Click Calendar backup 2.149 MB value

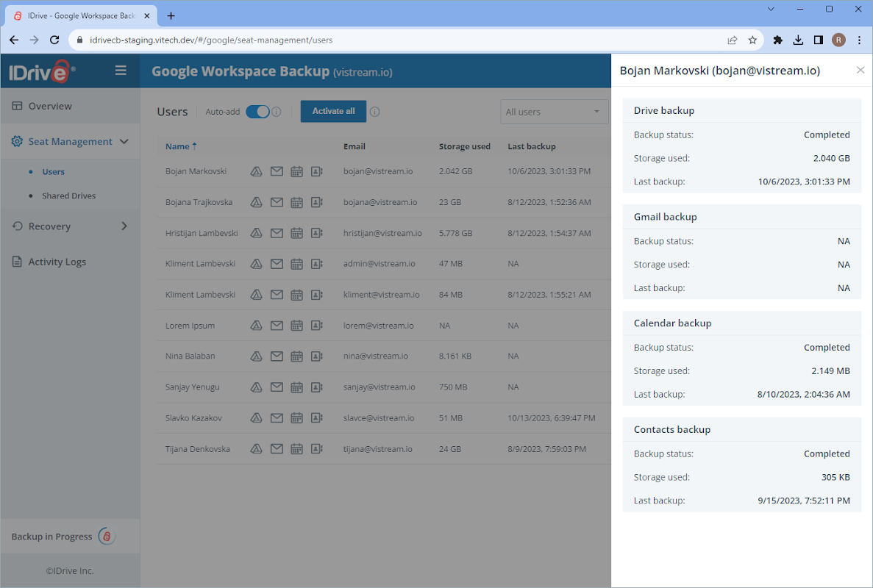coord(830,370)
